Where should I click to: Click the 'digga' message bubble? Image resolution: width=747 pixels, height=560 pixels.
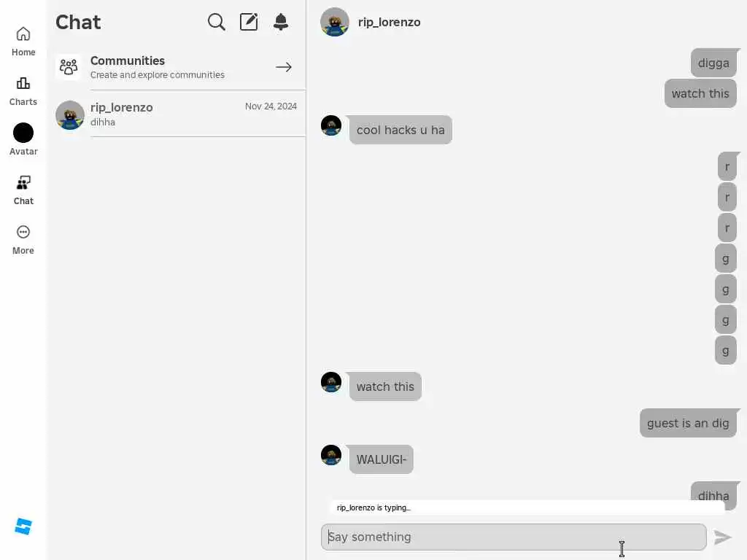click(x=713, y=63)
